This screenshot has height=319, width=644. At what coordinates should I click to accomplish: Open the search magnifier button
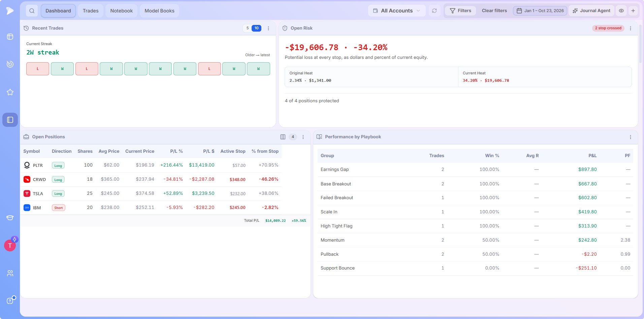[32, 11]
